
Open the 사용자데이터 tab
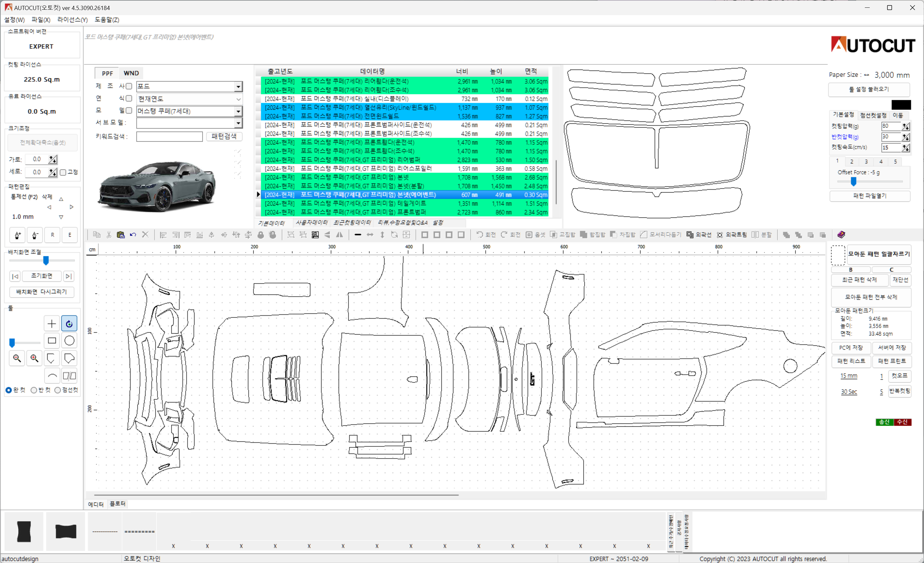click(x=312, y=223)
